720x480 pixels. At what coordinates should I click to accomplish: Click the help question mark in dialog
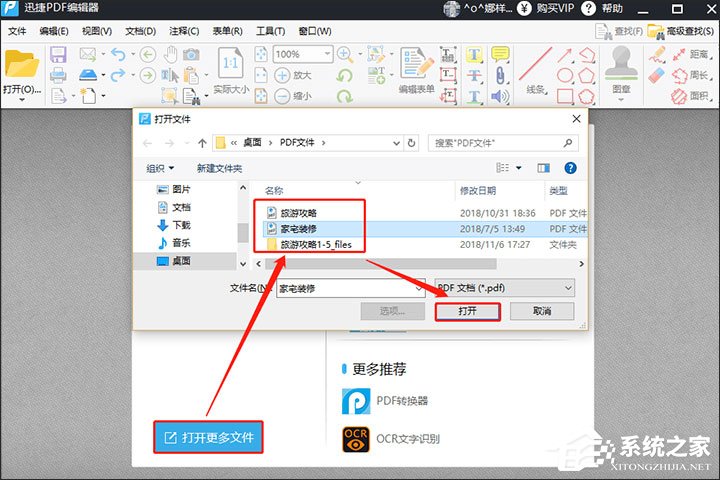[x=570, y=168]
